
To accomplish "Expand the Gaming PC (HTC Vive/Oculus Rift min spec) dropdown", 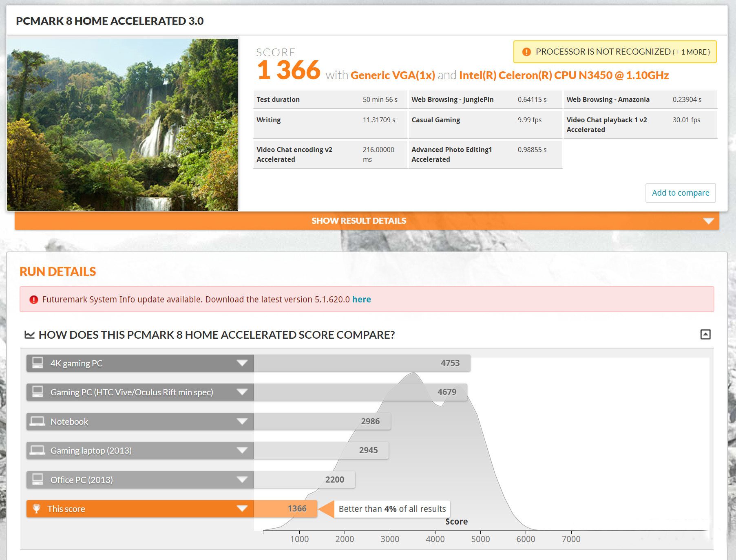I will [x=242, y=392].
